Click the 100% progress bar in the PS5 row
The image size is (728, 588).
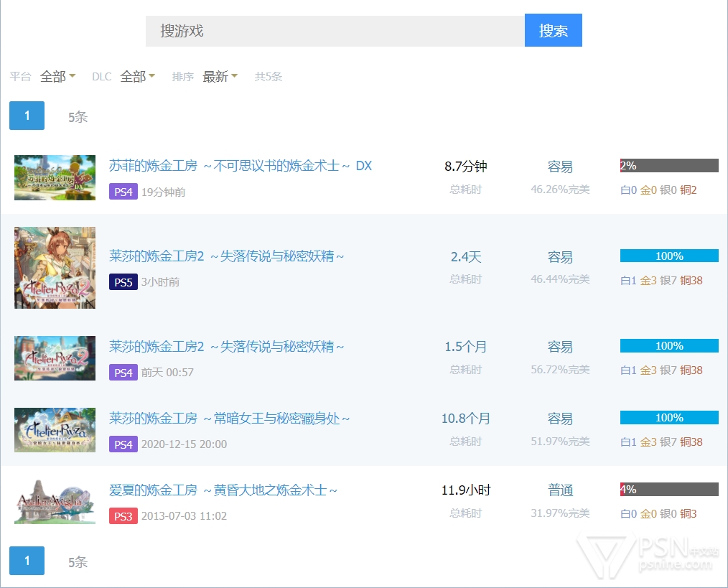[669, 256]
